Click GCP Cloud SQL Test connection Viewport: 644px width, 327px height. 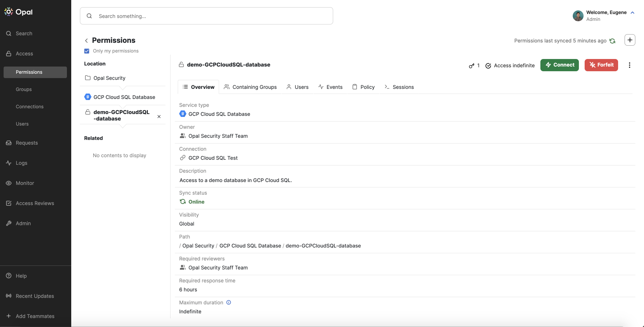(209, 158)
